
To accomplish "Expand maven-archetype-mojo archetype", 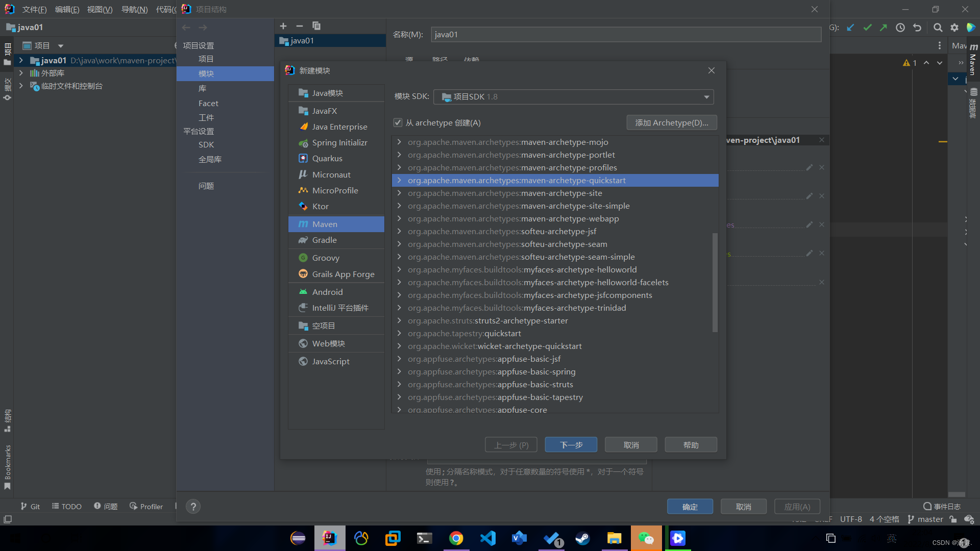I will (x=399, y=142).
